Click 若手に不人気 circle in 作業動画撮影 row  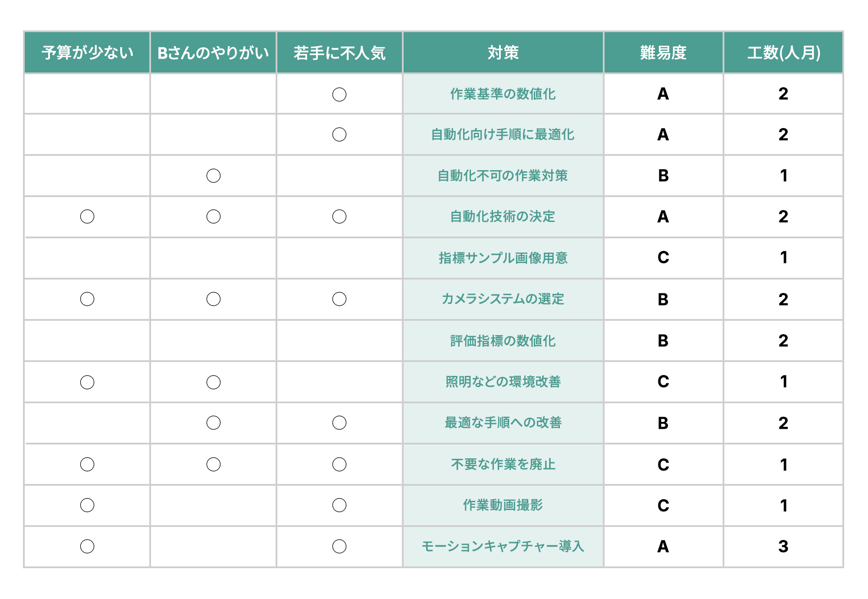click(339, 505)
